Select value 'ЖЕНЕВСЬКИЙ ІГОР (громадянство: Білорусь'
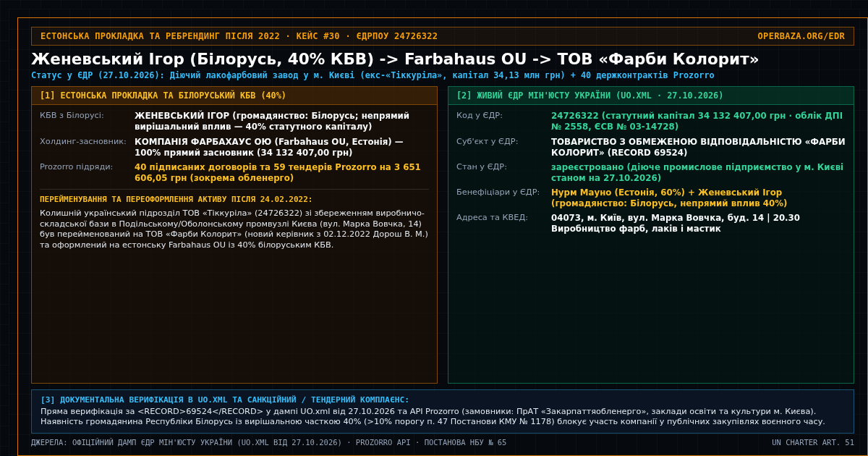The width and height of the screenshot is (868, 456). point(272,121)
